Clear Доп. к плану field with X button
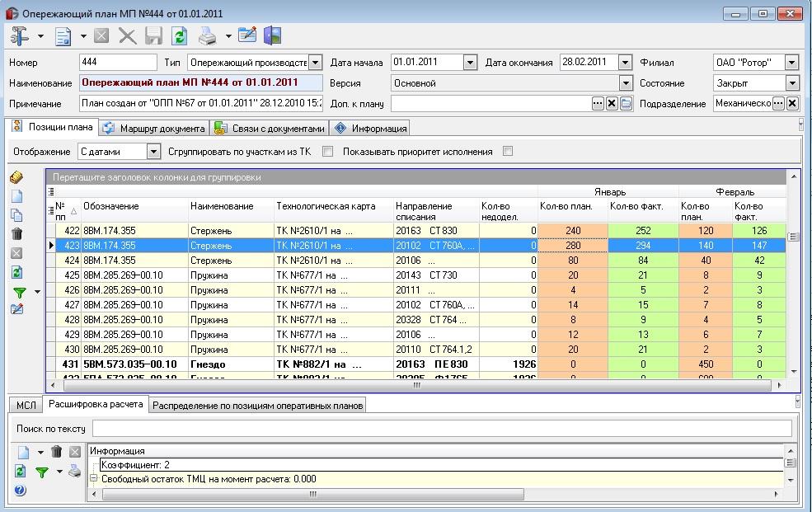 click(x=612, y=104)
